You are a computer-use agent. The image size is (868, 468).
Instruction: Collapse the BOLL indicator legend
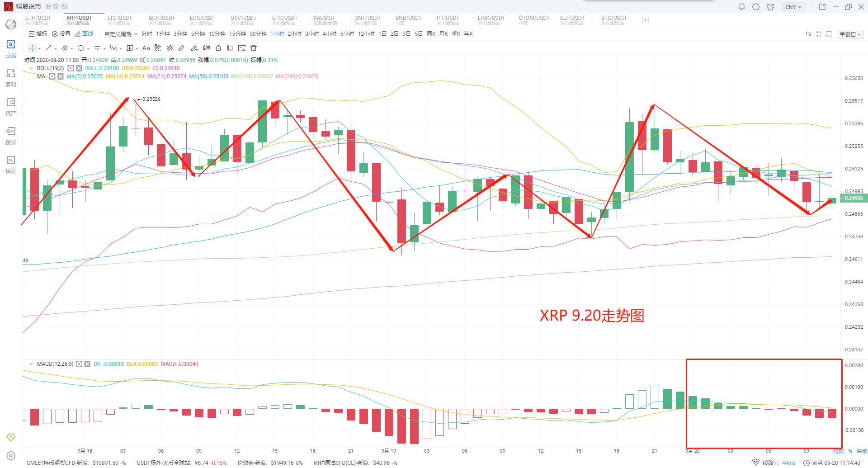31,68
